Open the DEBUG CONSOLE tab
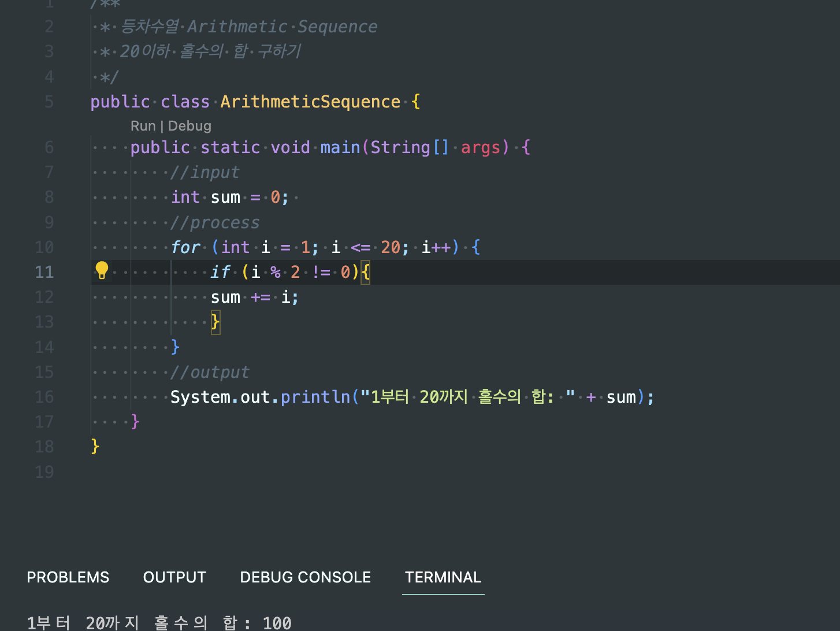Viewport: 840px width, 631px height. 305,577
